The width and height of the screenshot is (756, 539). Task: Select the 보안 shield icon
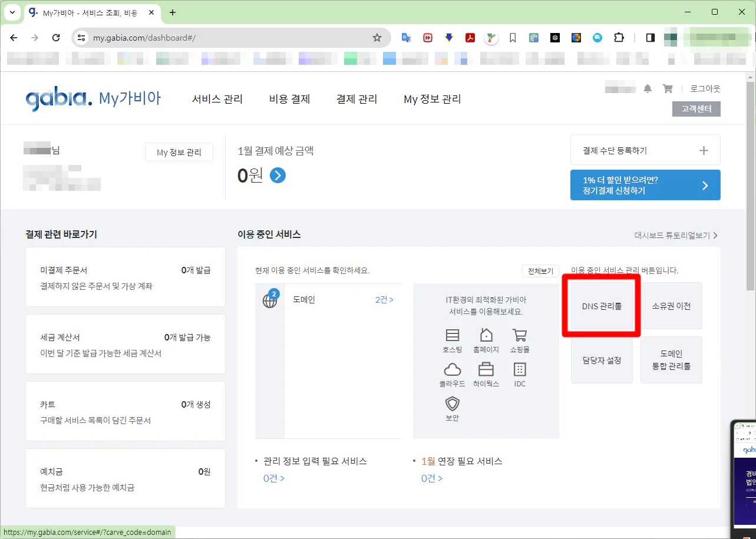click(453, 404)
